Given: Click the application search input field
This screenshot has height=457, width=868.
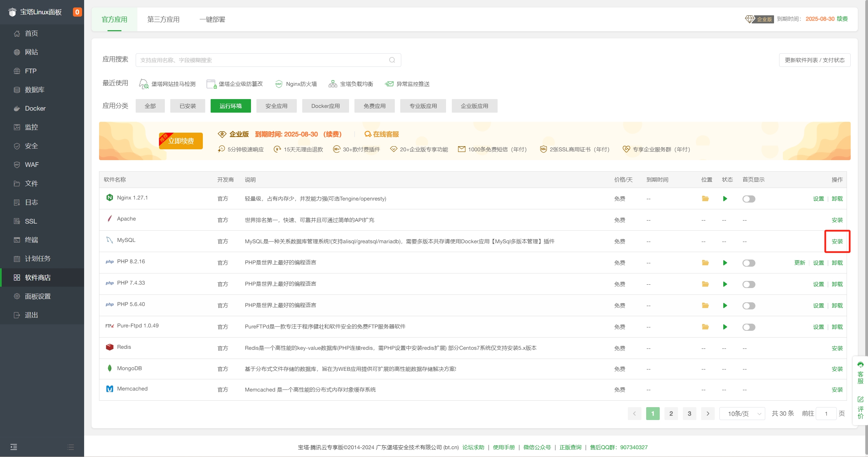Looking at the screenshot, I should coord(261,60).
